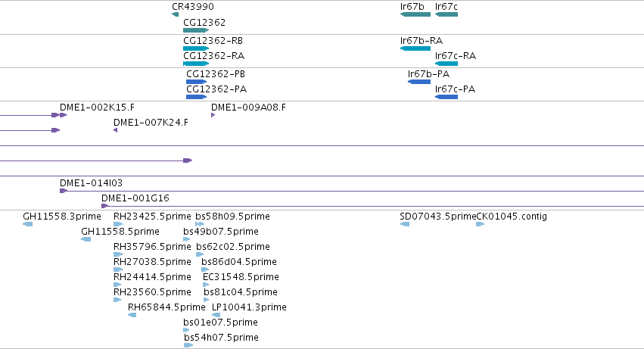This screenshot has width=644, height=349.
Task: Click the CG12362-PB protein bar
Action: (196, 82)
